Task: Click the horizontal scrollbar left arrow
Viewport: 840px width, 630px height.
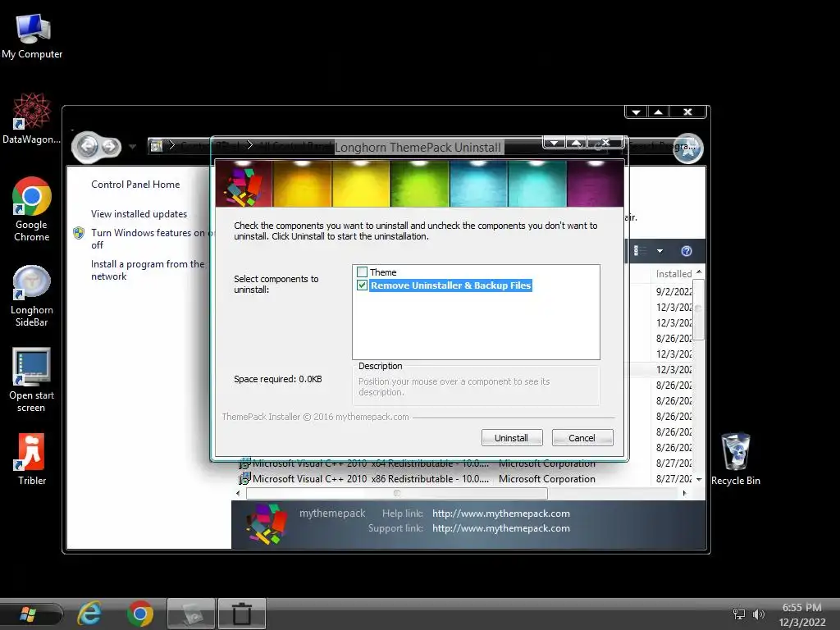Action: (x=238, y=493)
